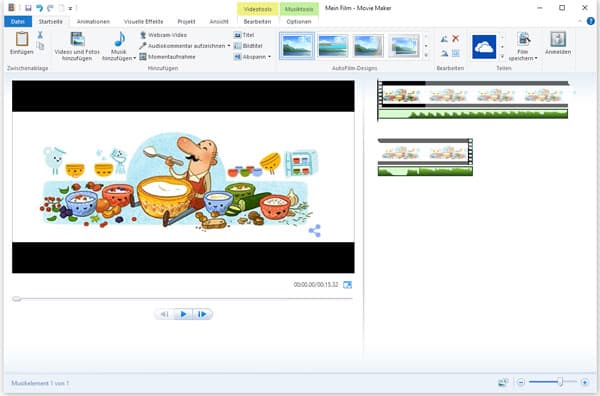The height and width of the screenshot is (396, 600).
Task: Add Abspann credits
Action: 250,57
